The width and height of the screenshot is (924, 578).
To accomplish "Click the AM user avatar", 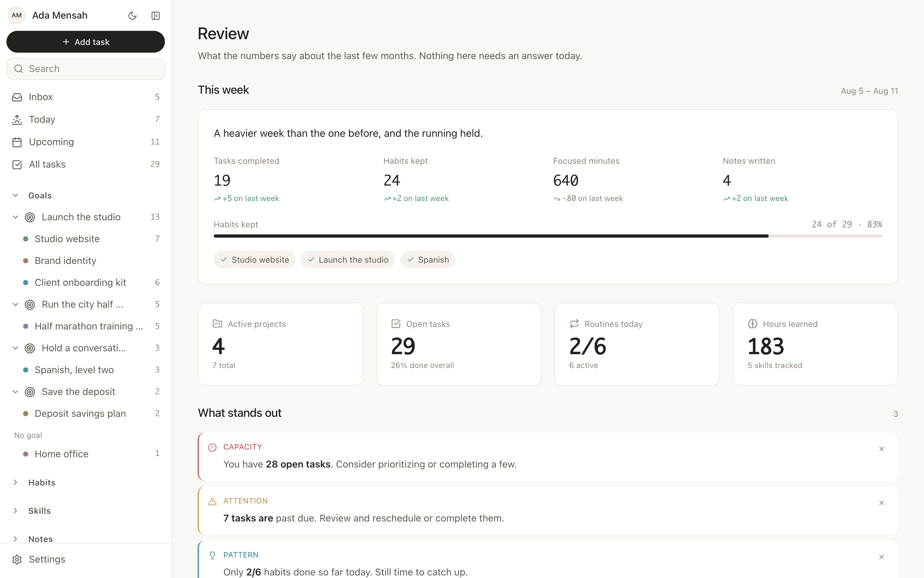I will click(x=16, y=15).
